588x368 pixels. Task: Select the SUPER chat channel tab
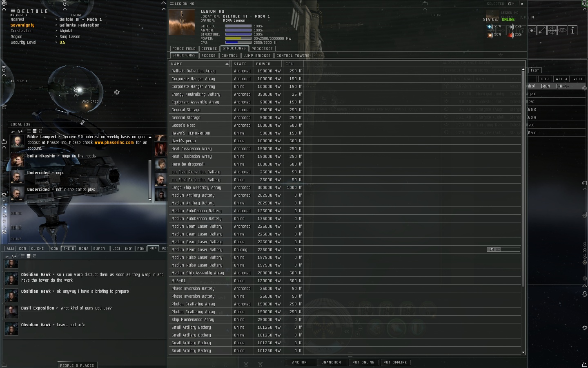[x=99, y=249]
